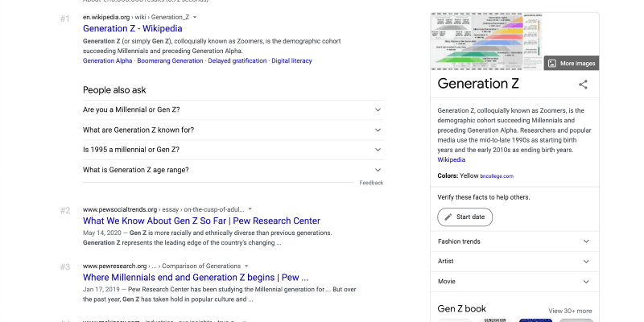Click "View 30+ more" for Gen Z book
This screenshot has height=322, width=644.
[x=570, y=311]
